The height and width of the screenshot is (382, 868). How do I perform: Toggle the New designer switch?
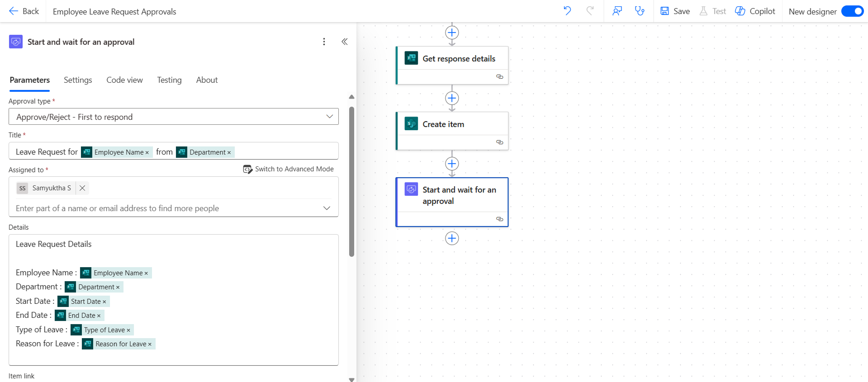pyautogui.click(x=852, y=11)
